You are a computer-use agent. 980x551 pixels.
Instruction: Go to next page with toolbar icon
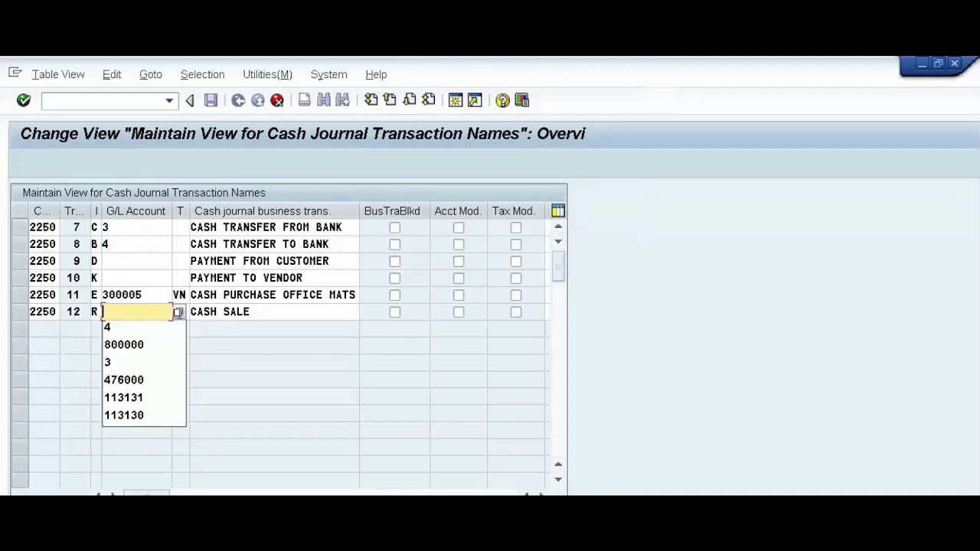(x=410, y=100)
